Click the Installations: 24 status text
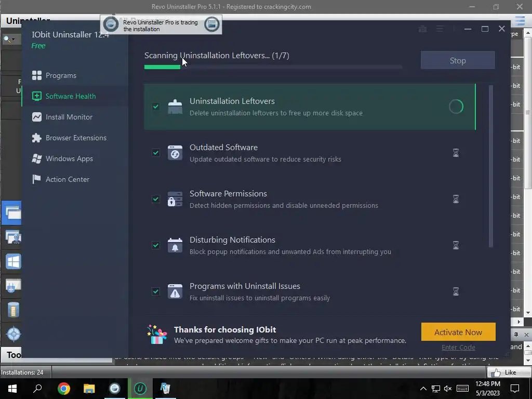The image size is (532, 399). pyautogui.click(x=22, y=372)
